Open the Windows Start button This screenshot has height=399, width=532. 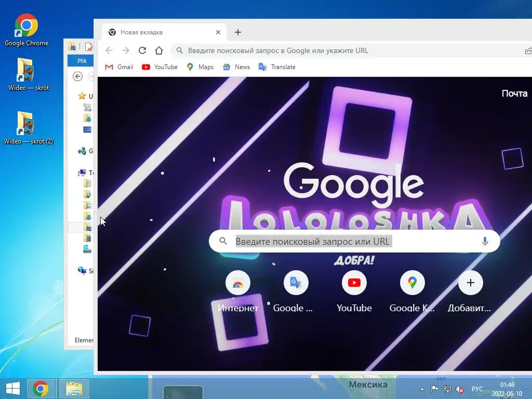pyautogui.click(x=13, y=388)
